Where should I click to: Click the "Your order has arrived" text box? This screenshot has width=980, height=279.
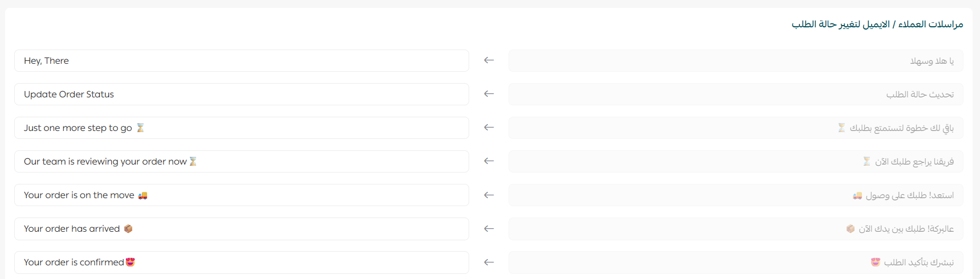(241, 228)
